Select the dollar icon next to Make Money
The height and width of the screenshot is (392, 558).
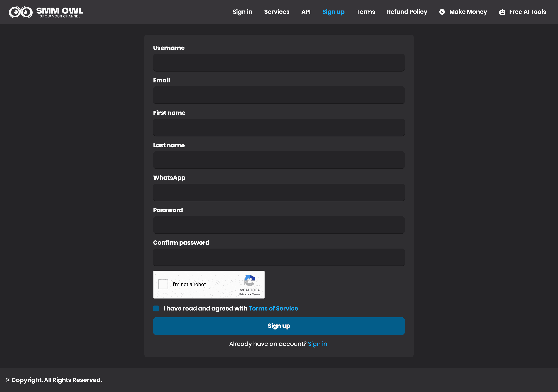442,12
